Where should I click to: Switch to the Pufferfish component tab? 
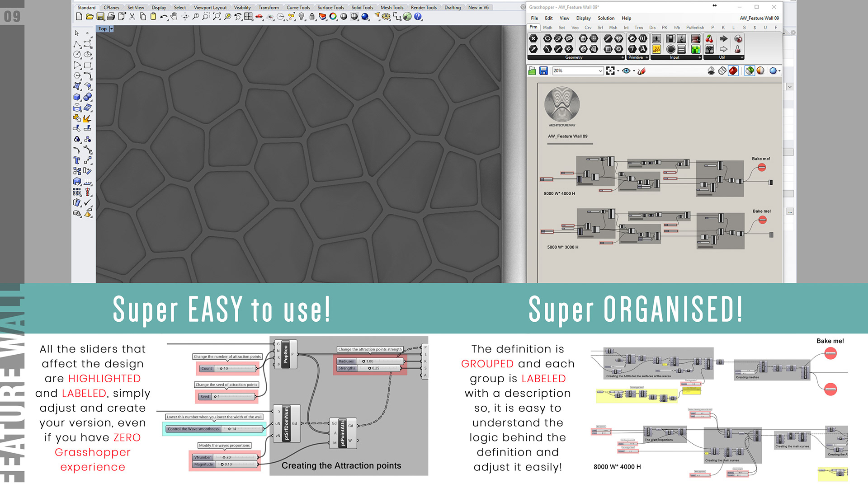point(695,28)
